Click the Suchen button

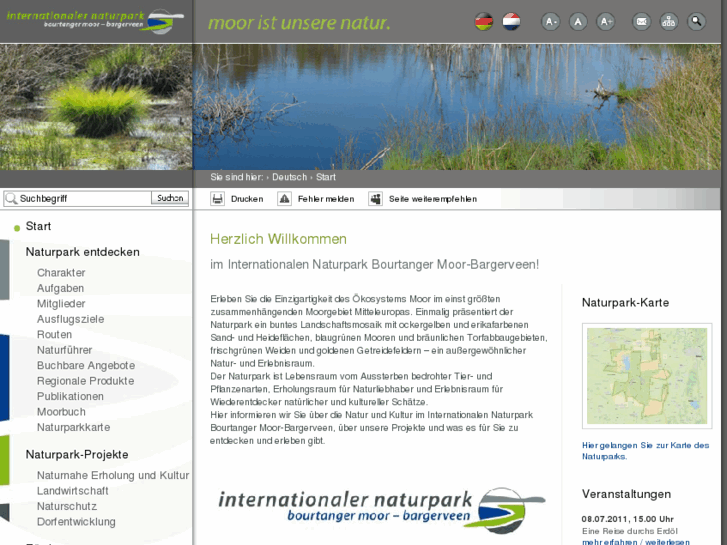tap(170, 198)
